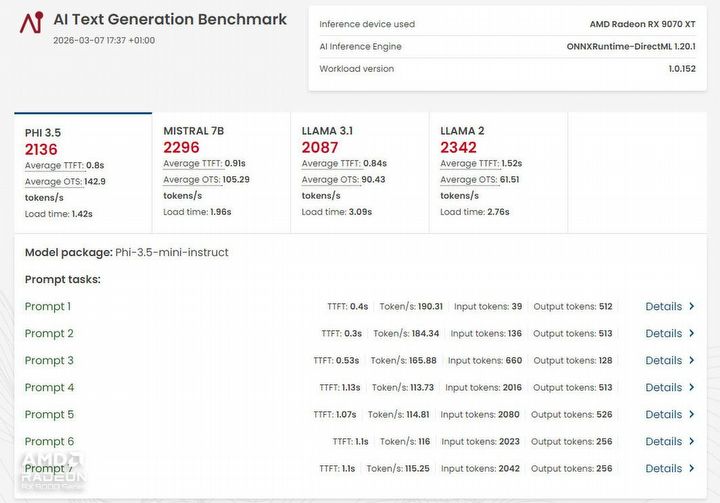Expand Prompt 4 using its chevron arrow
The image size is (720, 503).
point(692,388)
